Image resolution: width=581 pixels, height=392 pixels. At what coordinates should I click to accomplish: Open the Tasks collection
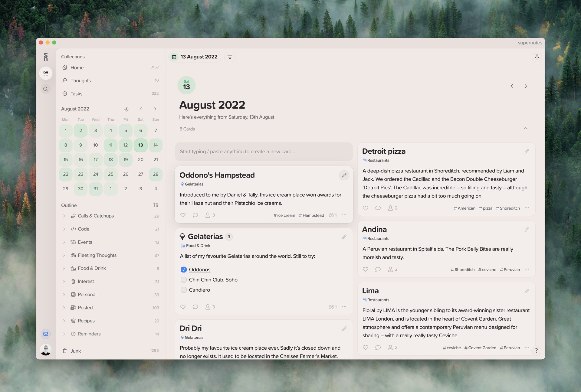click(76, 93)
